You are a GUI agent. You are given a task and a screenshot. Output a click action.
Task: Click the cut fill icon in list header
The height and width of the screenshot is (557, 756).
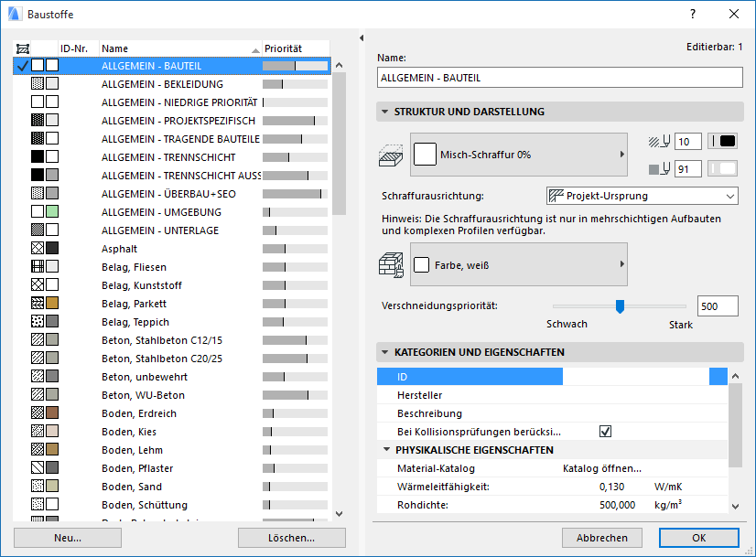pyautogui.click(x=23, y=48)
